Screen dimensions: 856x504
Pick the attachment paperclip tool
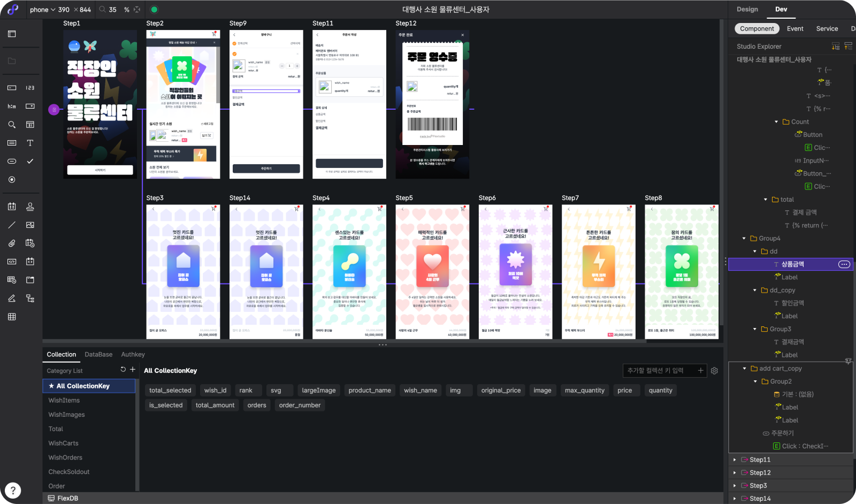point(12,243)
